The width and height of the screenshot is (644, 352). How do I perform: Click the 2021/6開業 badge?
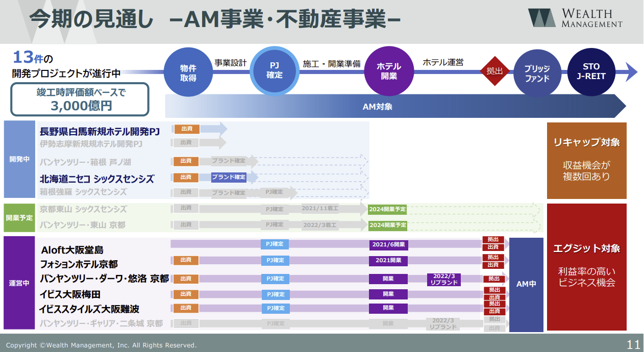click(388, 244)
